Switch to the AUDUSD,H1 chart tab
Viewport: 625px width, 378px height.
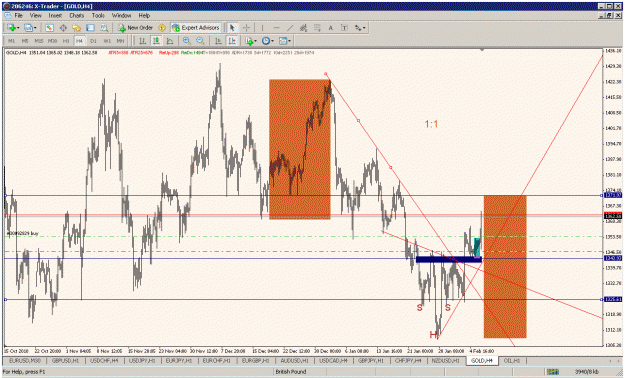tap(294, 360)
